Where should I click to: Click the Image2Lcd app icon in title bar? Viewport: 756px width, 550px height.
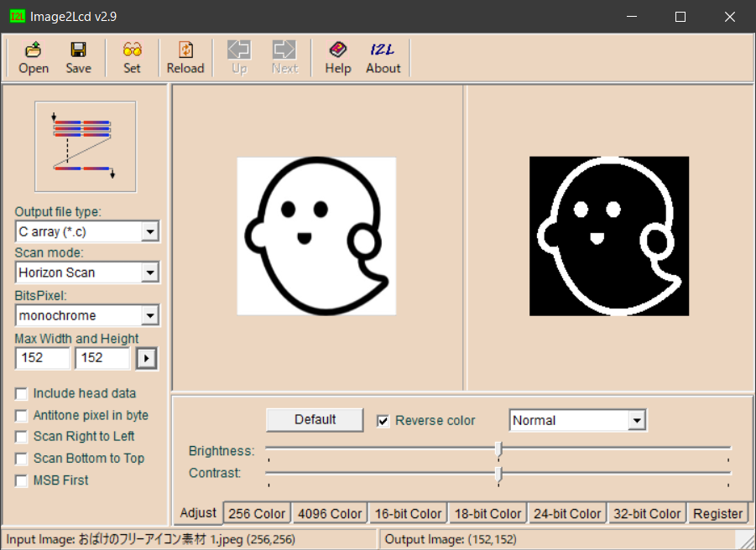click(18, 17)
